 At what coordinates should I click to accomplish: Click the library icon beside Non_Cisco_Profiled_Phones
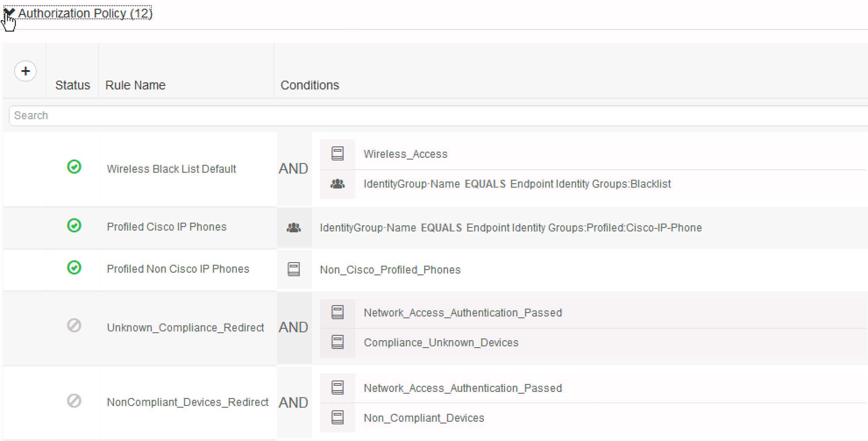294,269
